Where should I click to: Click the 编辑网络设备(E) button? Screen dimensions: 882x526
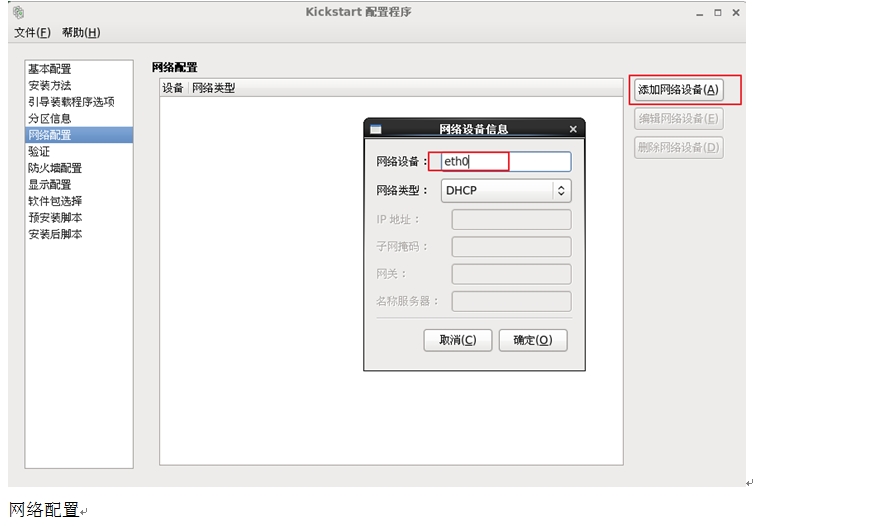click(x=678, y=119)
